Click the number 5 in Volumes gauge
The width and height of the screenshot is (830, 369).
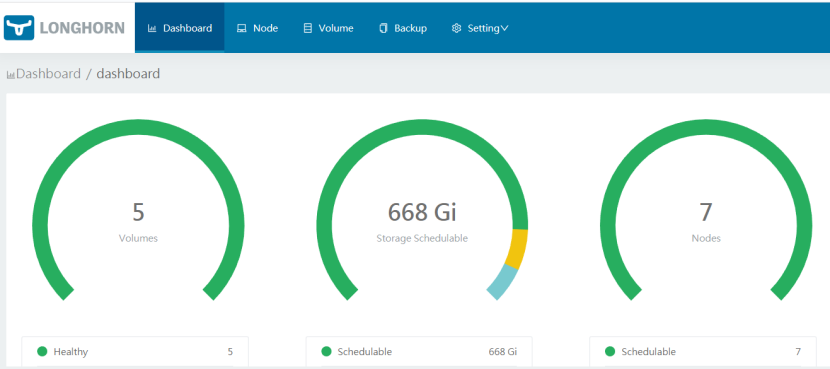pos(138,212)
